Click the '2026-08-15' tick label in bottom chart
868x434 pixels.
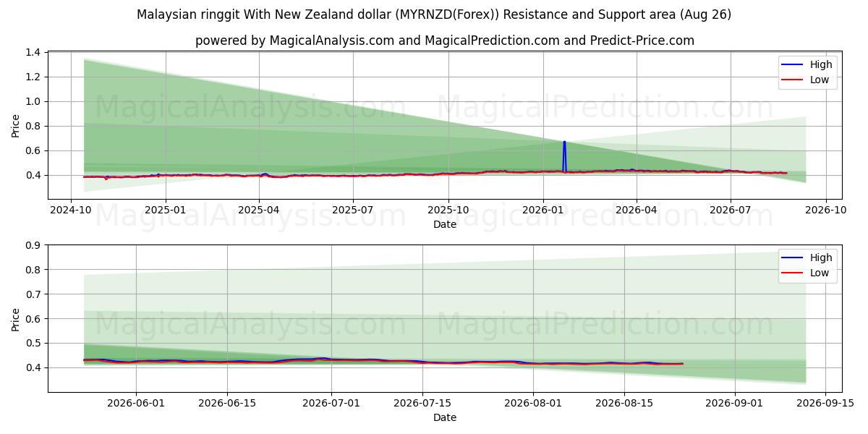pyautogui.click(x=624, y=404)
